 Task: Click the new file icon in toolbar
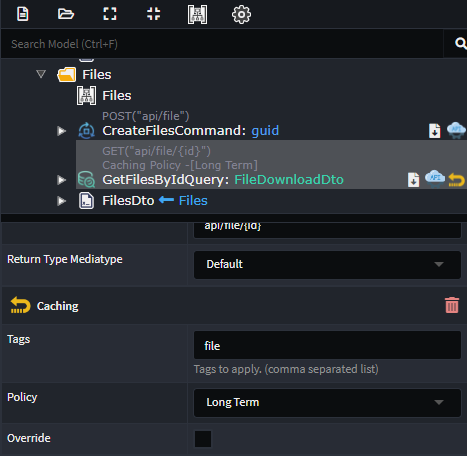23,14
